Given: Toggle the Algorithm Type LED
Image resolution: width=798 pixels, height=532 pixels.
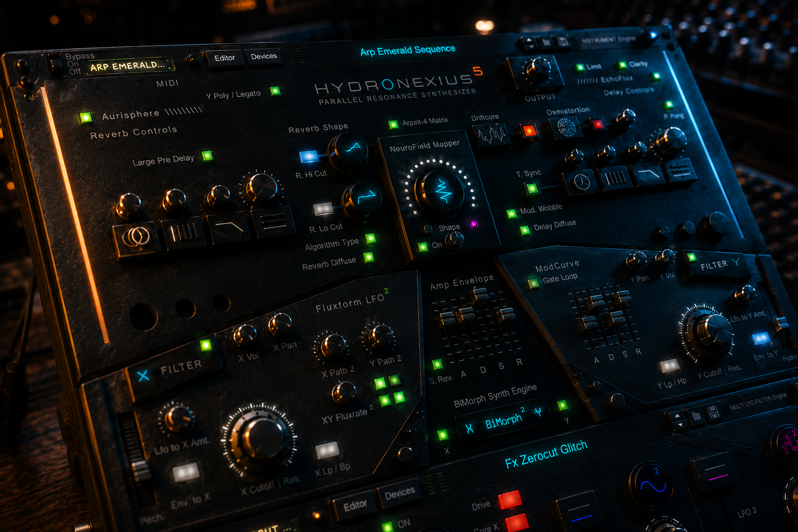Looking at the screenshot, I should tap(370, 238).
